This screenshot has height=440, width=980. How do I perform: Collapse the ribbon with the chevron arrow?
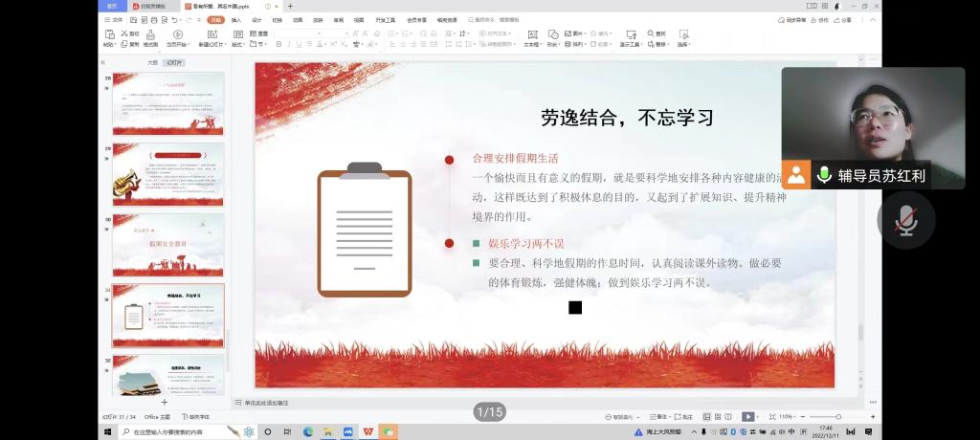872,19
